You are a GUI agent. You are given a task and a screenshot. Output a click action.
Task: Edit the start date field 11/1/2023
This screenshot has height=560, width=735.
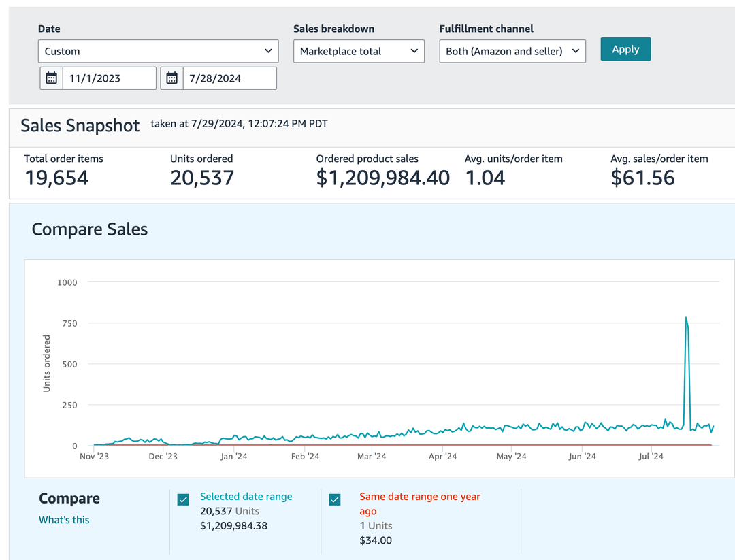(x=109, y=78)
